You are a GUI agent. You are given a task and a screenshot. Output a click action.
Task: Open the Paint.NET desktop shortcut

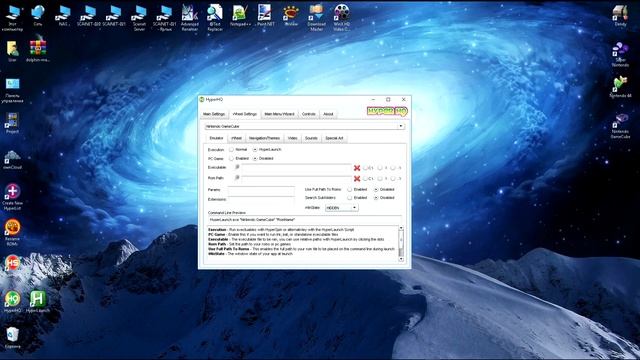pos(265,15)
